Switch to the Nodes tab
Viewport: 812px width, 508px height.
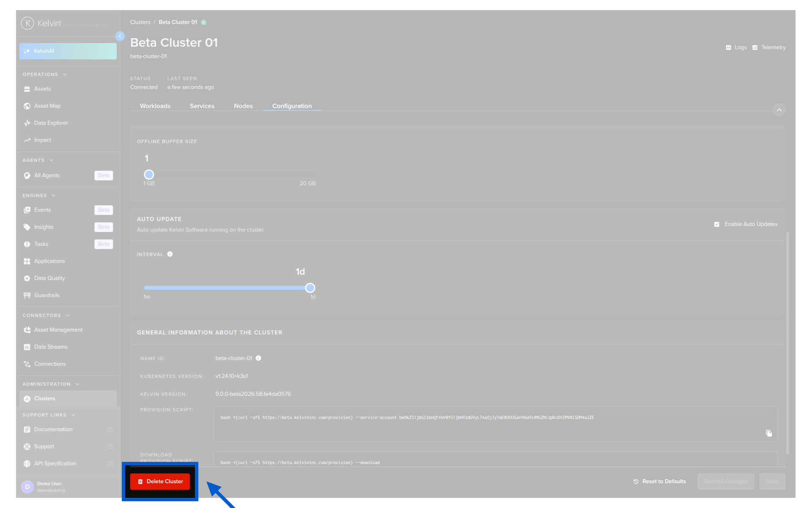pyautogui.click(x=243, y=106)
